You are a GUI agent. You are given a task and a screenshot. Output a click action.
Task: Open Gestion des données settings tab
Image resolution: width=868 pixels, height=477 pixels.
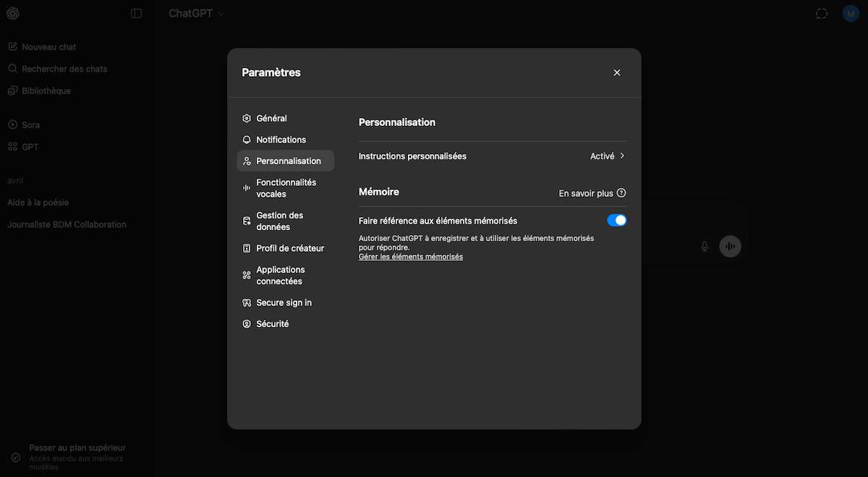(x=285, y=221)
